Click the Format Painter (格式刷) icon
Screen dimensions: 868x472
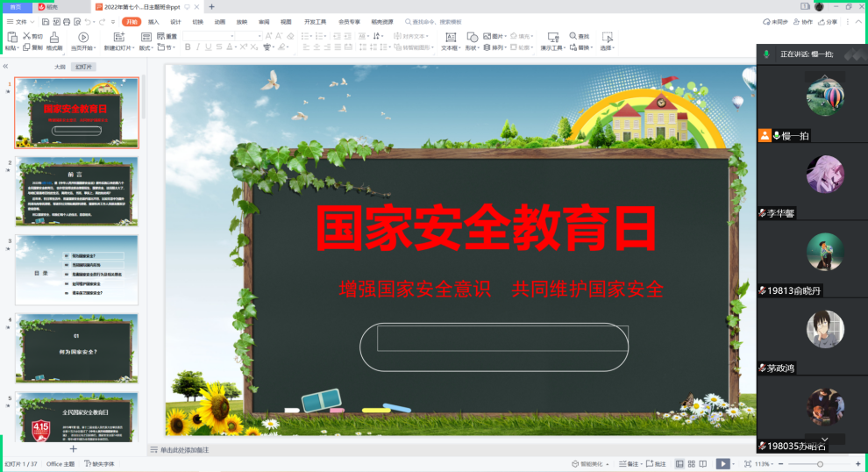pyautogui.click(x=54, y=40)
